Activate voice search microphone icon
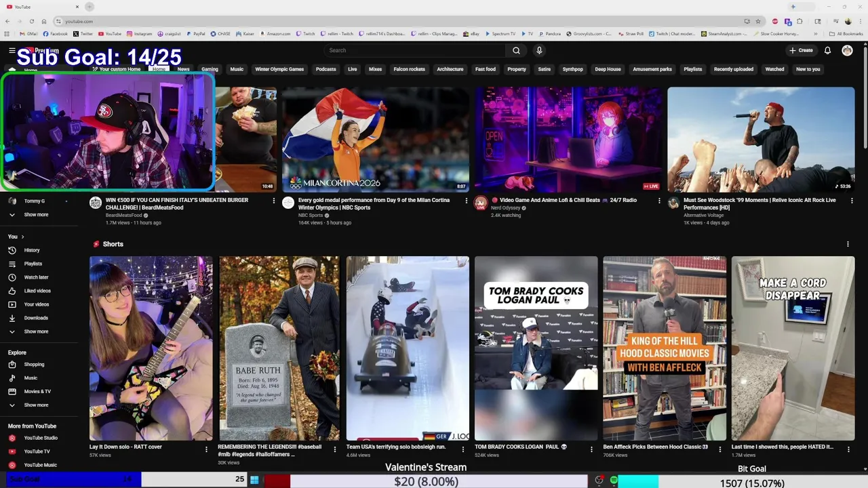The width and height of the screenshot is (868, 488). [539, 50]
